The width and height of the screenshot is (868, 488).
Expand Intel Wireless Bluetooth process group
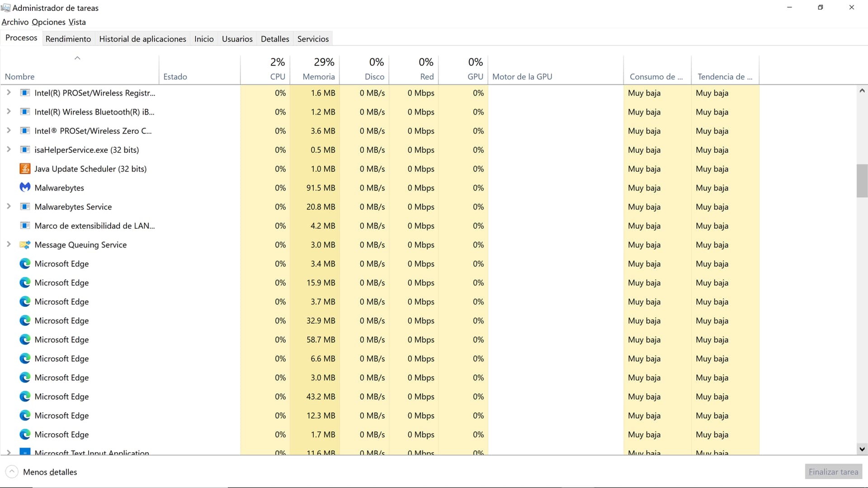9,112
